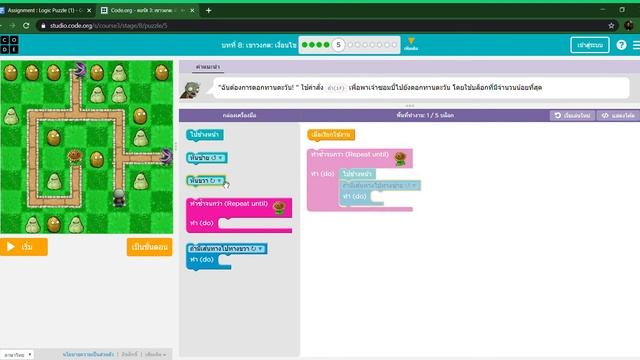Click the sunflower icon on toolbox Repeat until block
The width and height of the screenshot is (640, 360).
pyautogui.click(x=279, y=207)
